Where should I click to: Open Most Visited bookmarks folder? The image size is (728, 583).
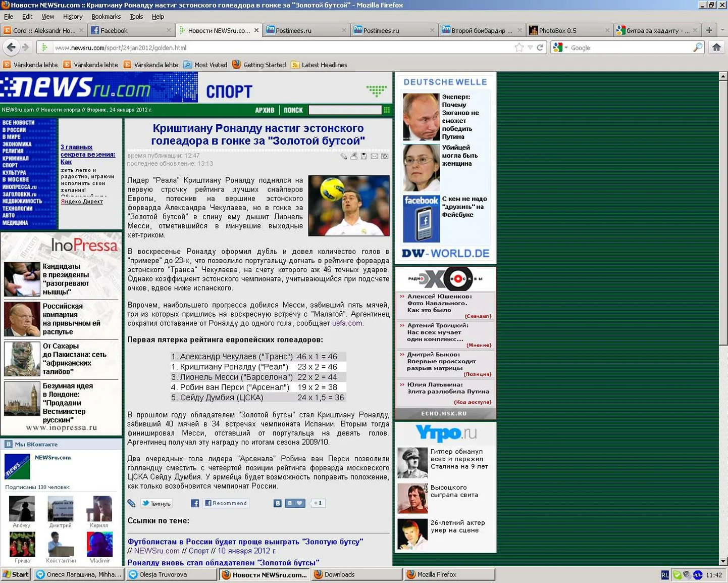(x=205, y=65)
